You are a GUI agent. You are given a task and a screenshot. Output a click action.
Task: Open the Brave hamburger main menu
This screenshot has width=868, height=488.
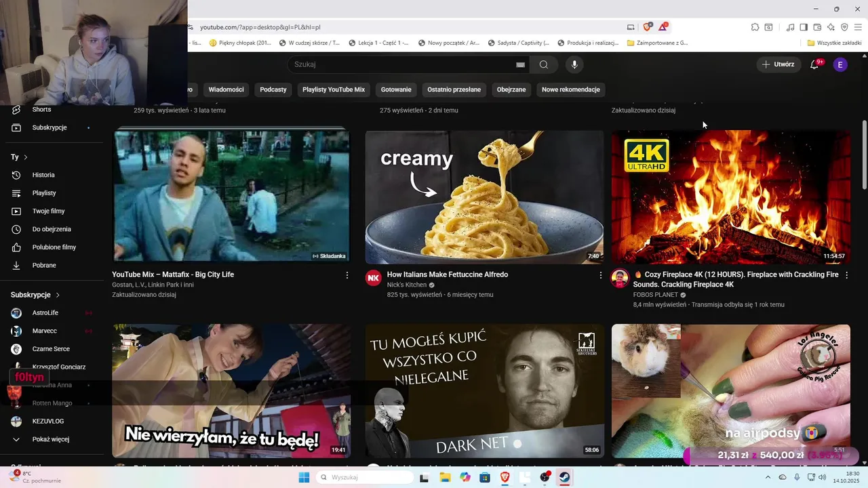pyautogui.click(x=858, y=27)
